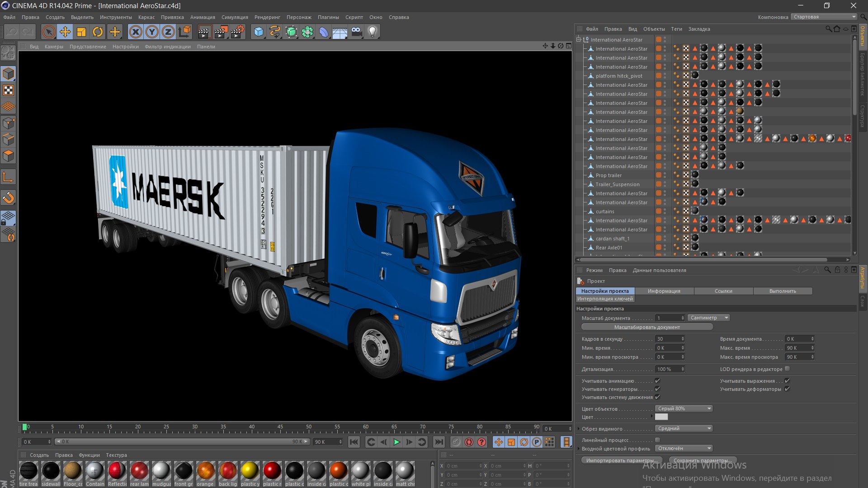Expand Входной цветовой профиль section arrow
868x488 pixels.
pyautogui.click(x=579, y=449)
